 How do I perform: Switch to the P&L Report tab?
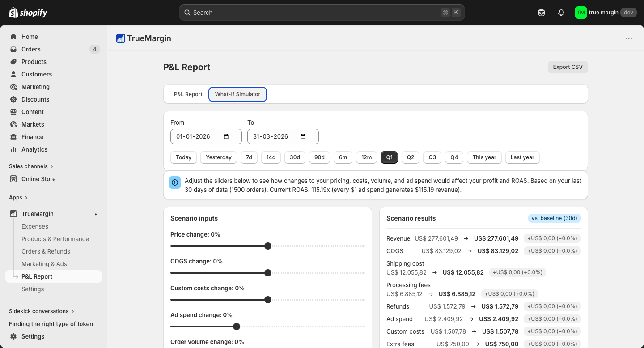coord(188,94)
